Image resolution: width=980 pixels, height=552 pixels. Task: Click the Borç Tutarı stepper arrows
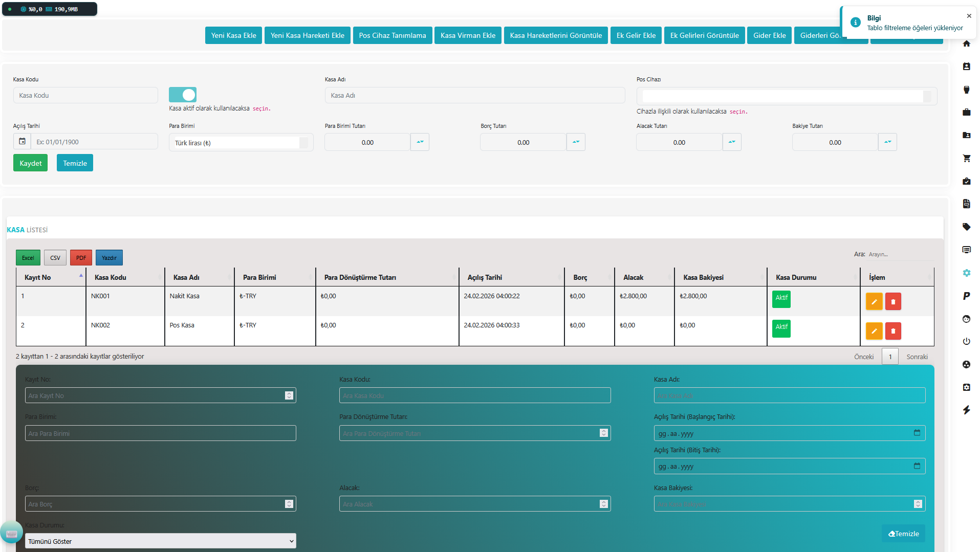point(576,142)
